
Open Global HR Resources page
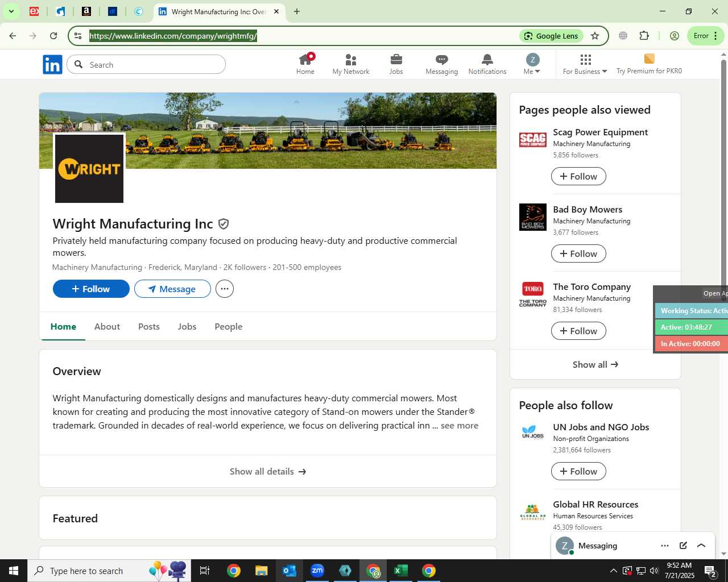[595, 504]
